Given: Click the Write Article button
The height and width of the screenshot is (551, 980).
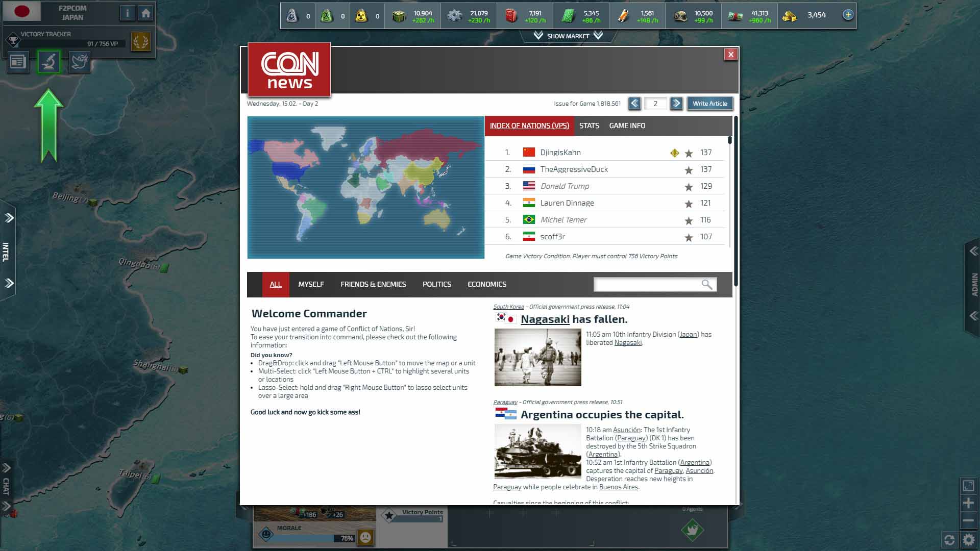Looking at the screenshot, I should (x=709, y=104).
